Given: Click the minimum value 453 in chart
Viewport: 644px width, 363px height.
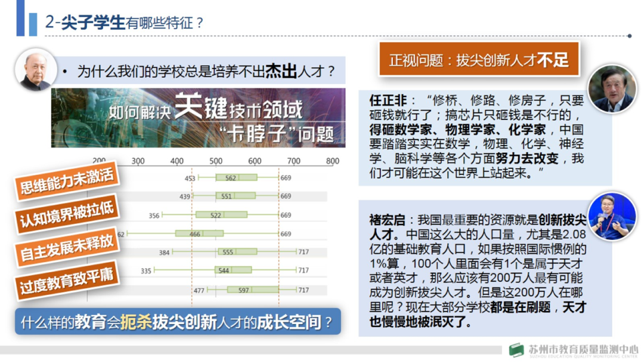Looking at the screenshot, I should [190, 178].
